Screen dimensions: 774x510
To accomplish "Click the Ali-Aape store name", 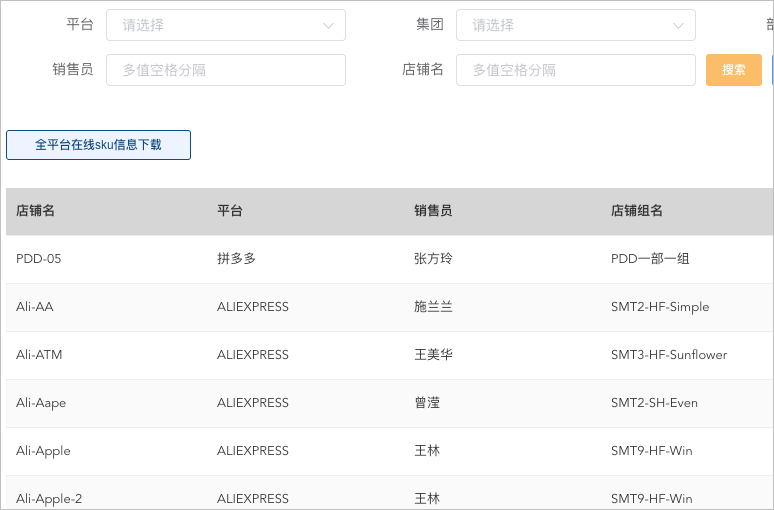I will point(41,403).
